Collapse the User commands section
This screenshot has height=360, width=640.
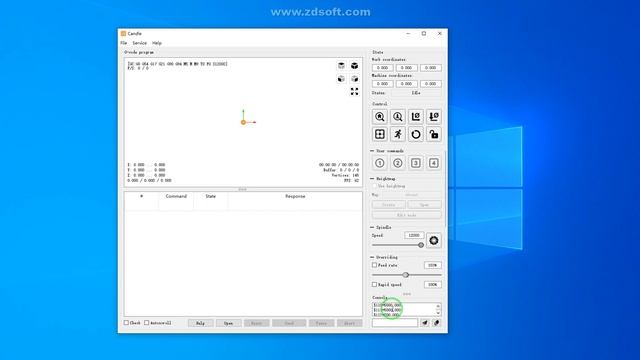pos(372,151)
